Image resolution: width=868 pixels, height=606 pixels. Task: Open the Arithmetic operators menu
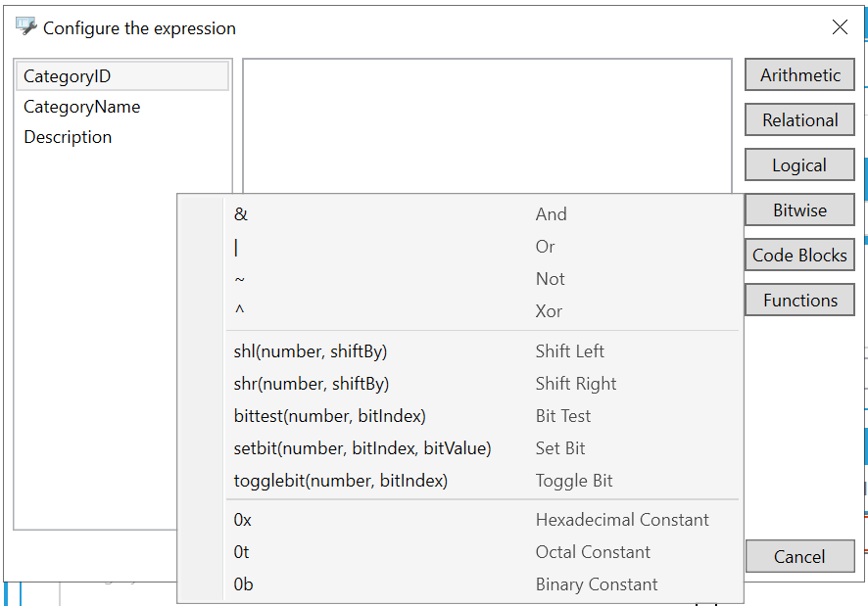[799, 75]
